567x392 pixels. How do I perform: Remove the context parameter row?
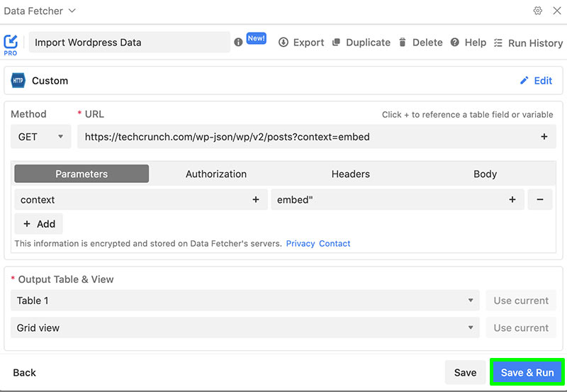(539, 200)
